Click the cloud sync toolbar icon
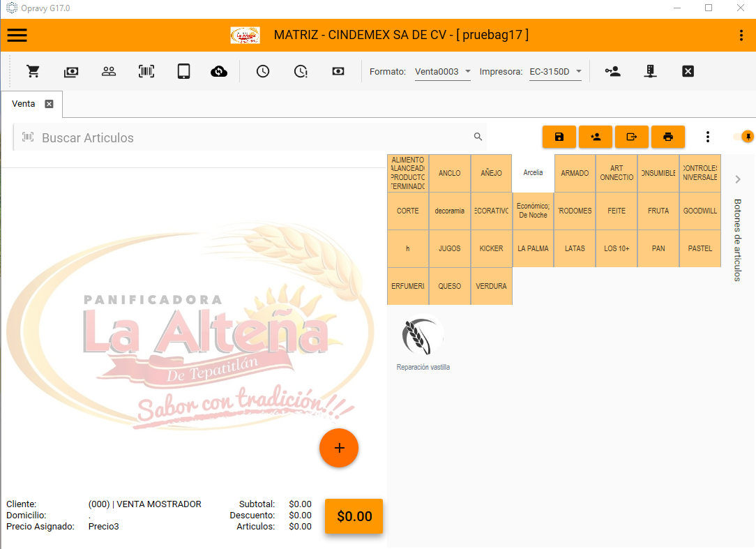The width and height of the screenshot is (756, 549). point(219,71)
